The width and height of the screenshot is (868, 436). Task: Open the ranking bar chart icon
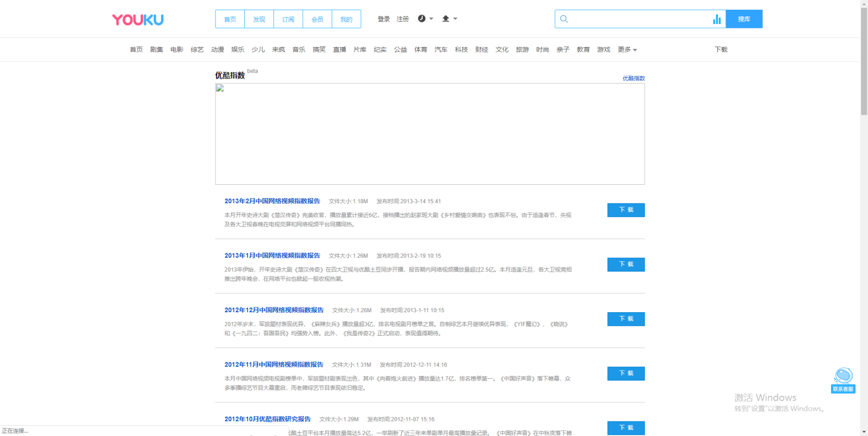[716, 19]
